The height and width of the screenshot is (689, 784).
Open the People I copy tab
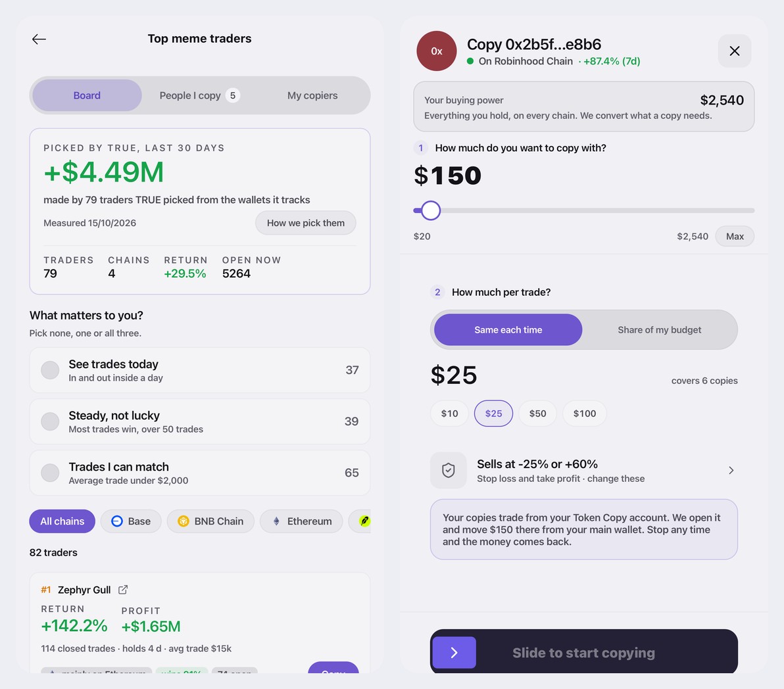(x=199, y=95)
